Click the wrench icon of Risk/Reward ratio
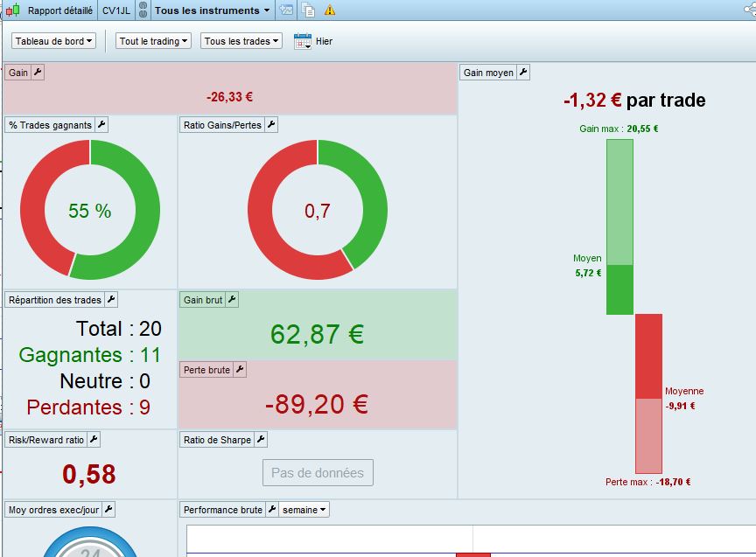Screen dimensions: 756x557 point(94,440)
